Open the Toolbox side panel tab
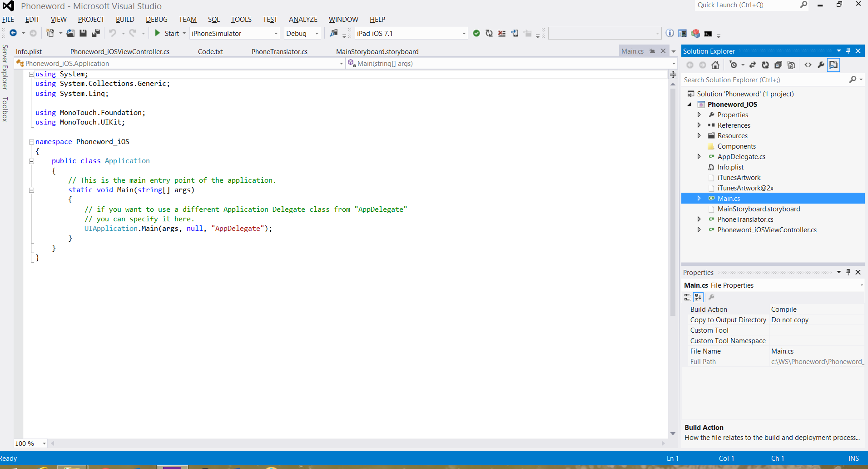 5,109
